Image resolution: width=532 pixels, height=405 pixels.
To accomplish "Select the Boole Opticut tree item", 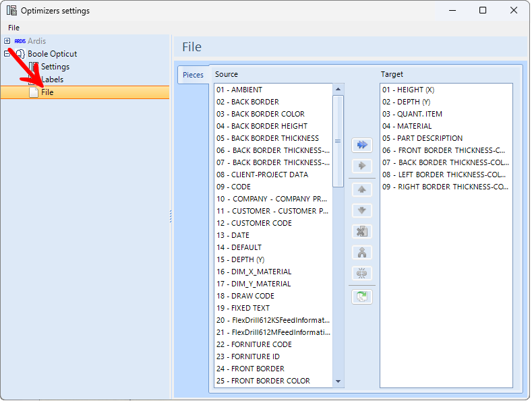I will click(52, 54).
